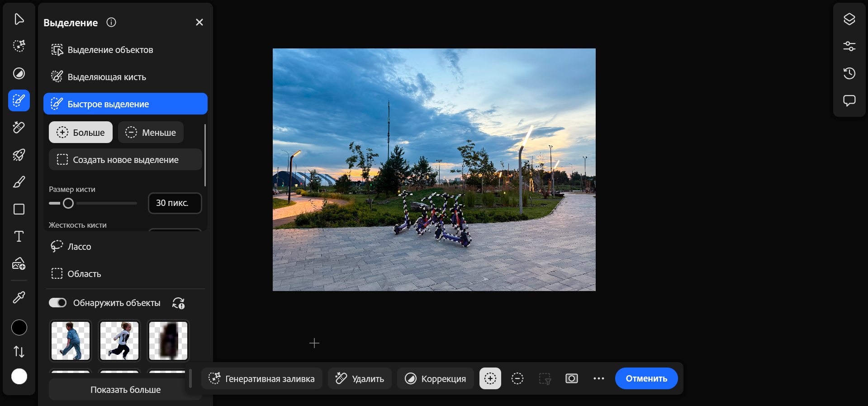Select running child in white shirt thumbnail
Image resolution: width=868 pixels, height=406 pixels.
(119, 341)
